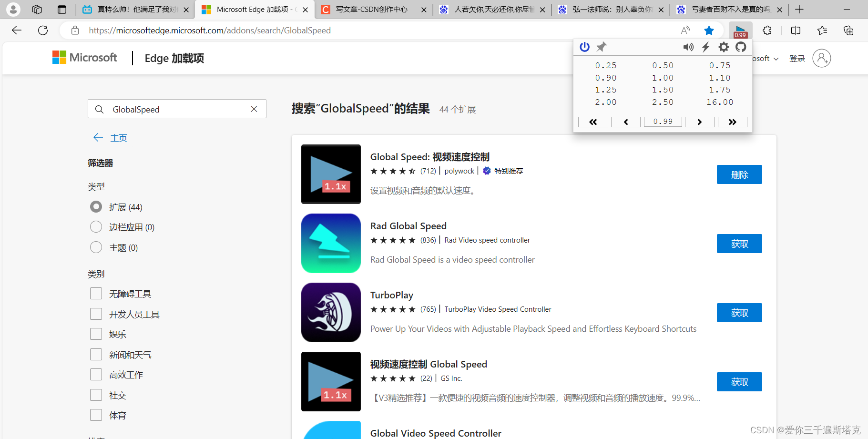Viewport: 868px width, 439px height.
Task: Open the browser Extensions puzzle icon
Action: [767, 30]
